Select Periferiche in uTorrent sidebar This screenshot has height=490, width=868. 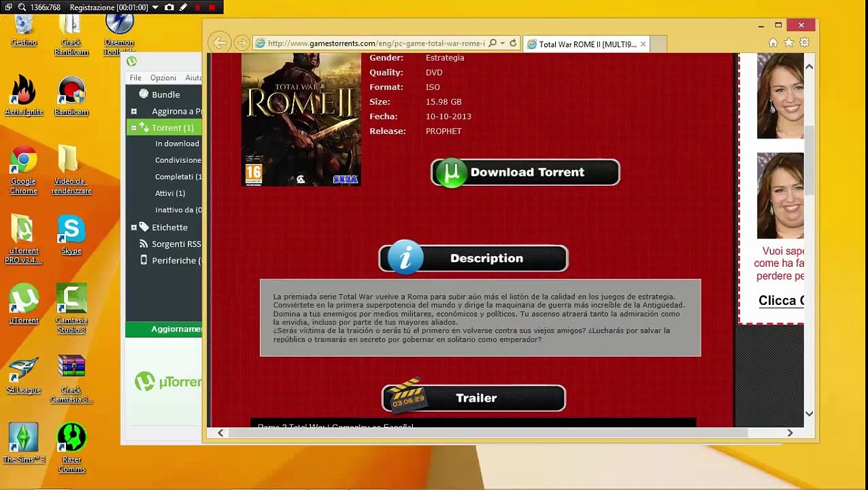pyautogui.click(x=176, y=261)
